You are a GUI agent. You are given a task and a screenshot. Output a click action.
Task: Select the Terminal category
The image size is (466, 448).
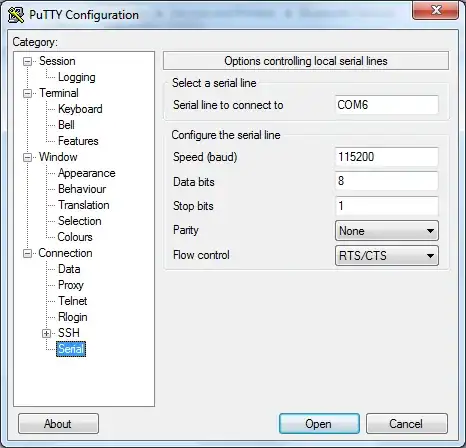[x=59, y=93]
